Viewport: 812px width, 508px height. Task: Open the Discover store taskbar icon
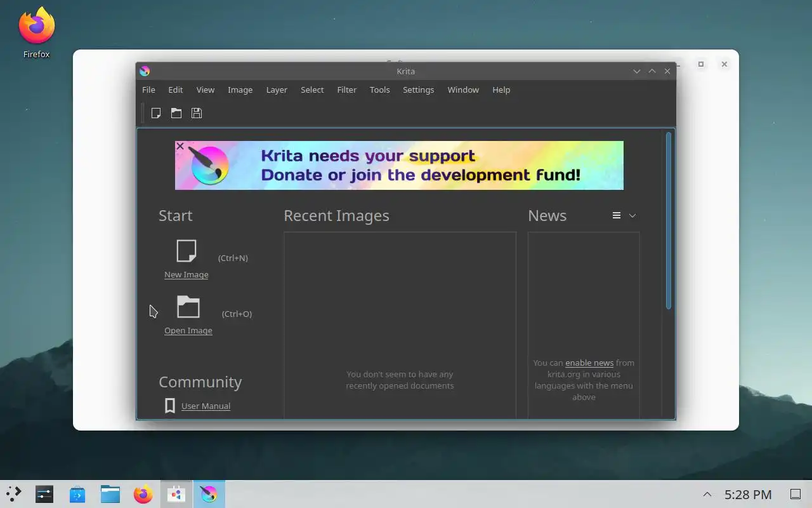[77, 494]
